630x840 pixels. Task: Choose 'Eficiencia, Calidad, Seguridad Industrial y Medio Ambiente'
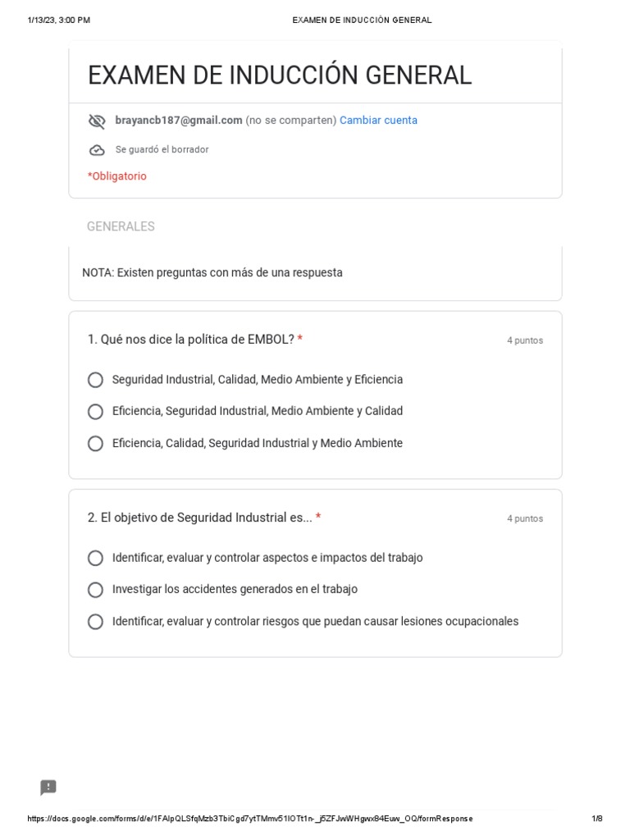click(96, 444)
